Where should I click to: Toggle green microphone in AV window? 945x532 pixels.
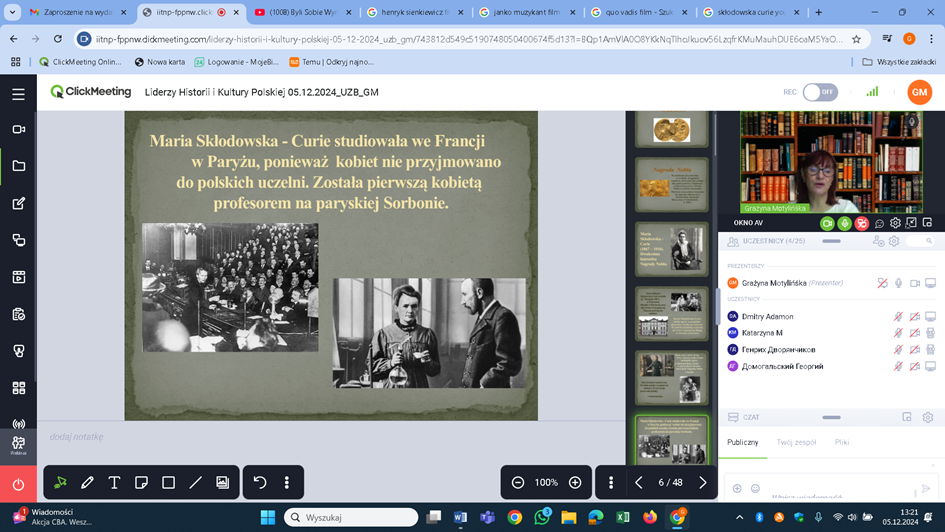(844, 224)
